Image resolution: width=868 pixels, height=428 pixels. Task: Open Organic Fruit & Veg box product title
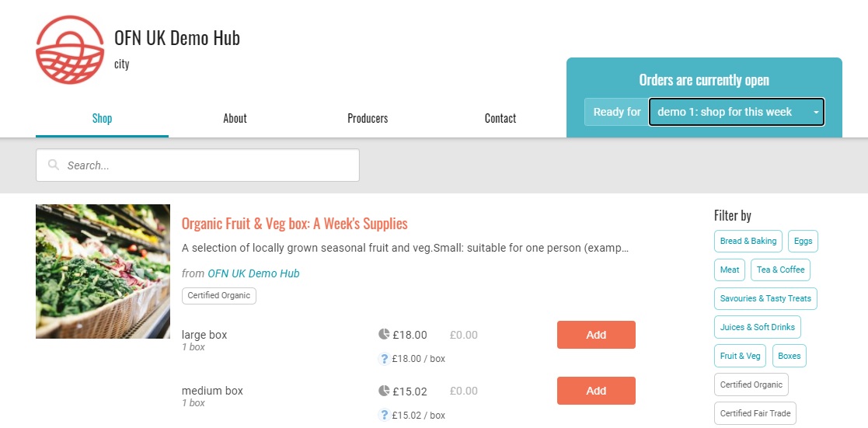(x=295, y=224)
